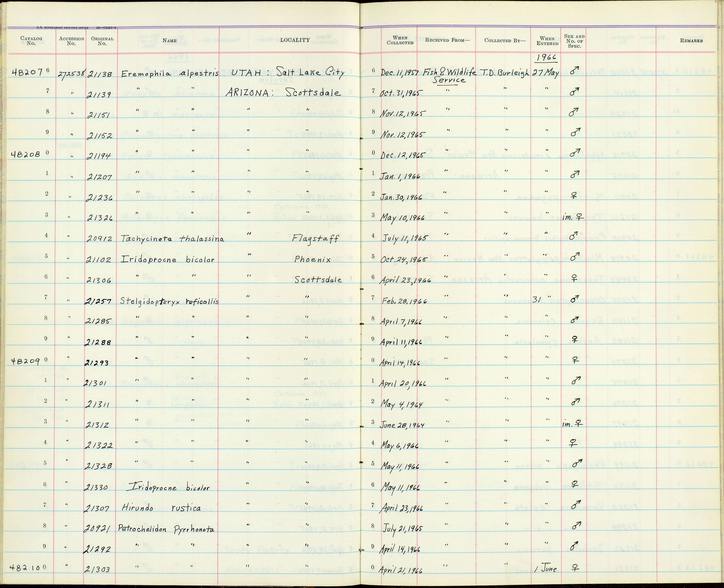The image size is (724, 588).
Task: Click the "Received From—" column header
Action: [x=447, y=40]
